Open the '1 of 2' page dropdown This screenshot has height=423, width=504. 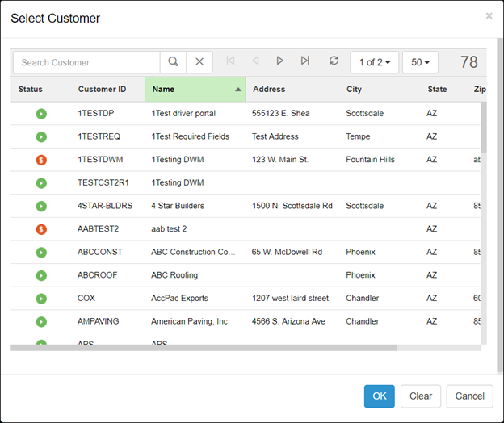(x=374, y=62)
